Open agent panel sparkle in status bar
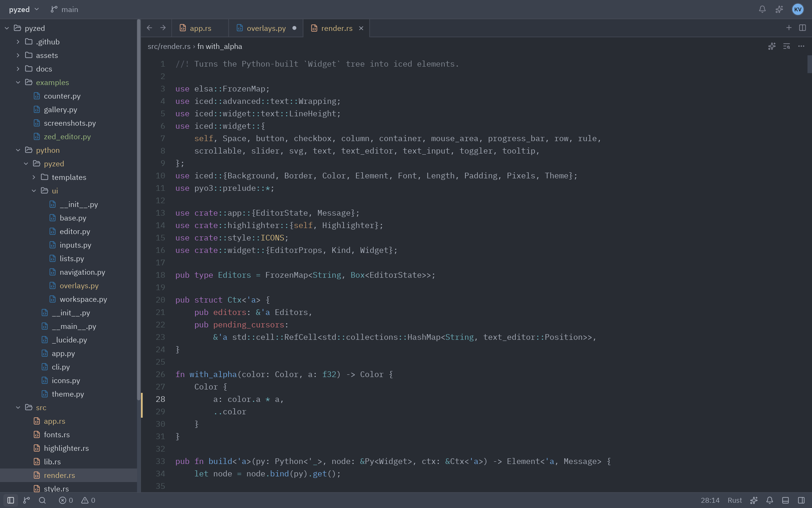812x508 pixels. (754, 500)
